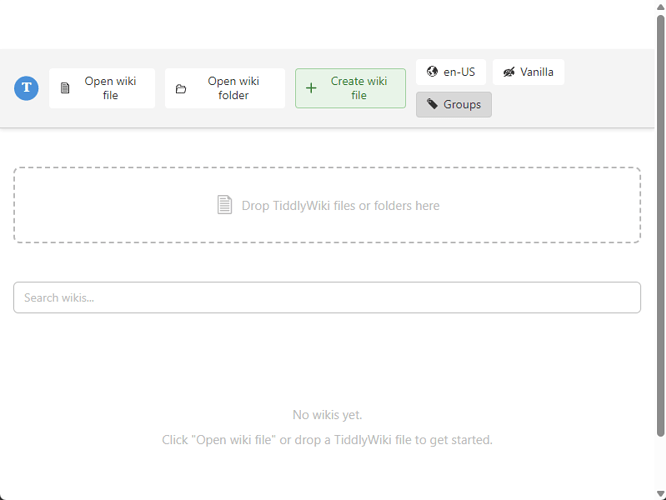Focus the Search wikis input field
The image size is (666, 500).
pos(326,297)
